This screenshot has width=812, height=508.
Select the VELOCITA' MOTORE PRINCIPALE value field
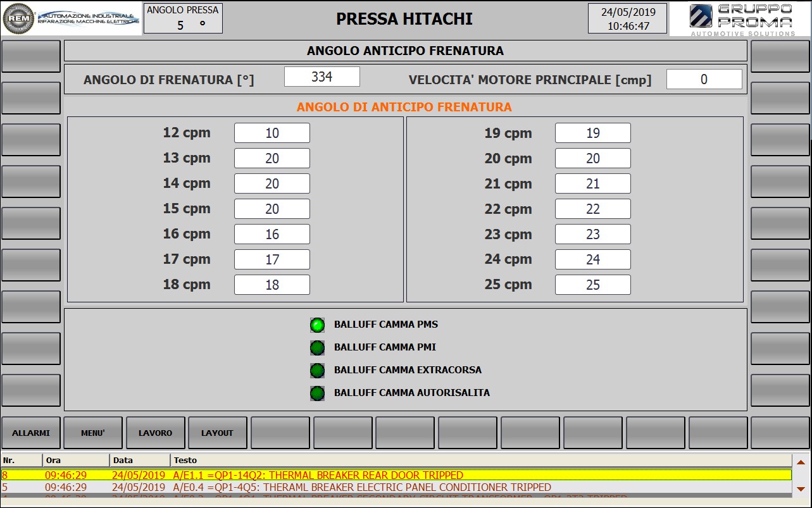[x=704, y=79]
